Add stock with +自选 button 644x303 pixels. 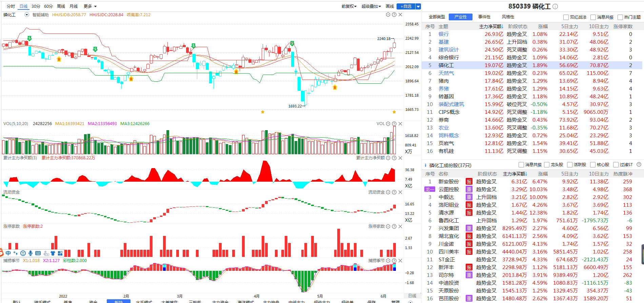406,6
